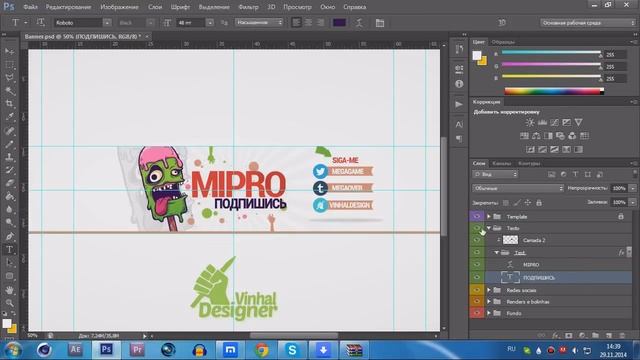
Task: Select the Pen tool
Action: (9, 236)
